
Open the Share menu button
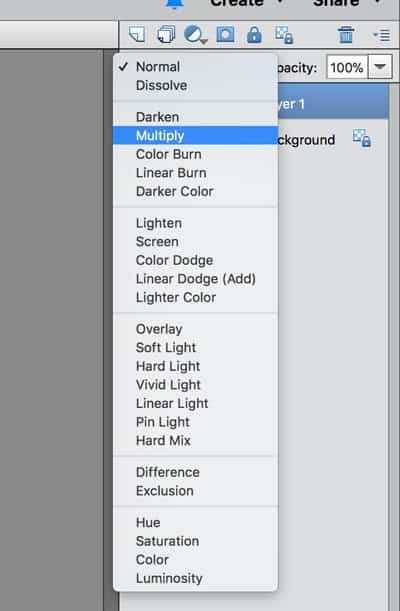coord(346,4)
